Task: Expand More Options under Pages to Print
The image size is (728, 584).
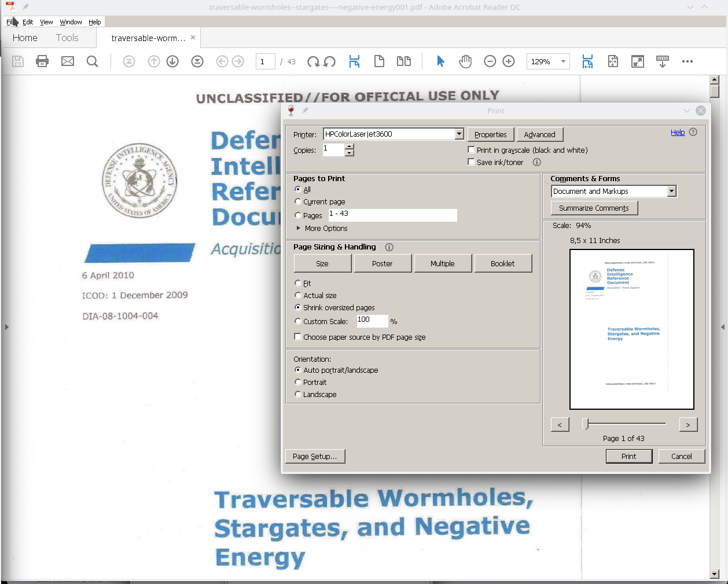Action: pos(299,229)
